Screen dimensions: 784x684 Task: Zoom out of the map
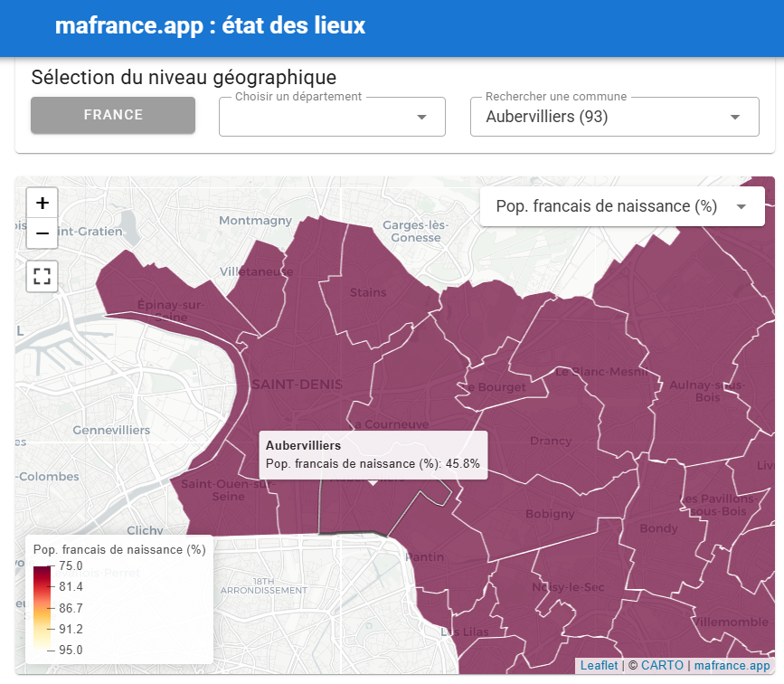tap(43, 233)
